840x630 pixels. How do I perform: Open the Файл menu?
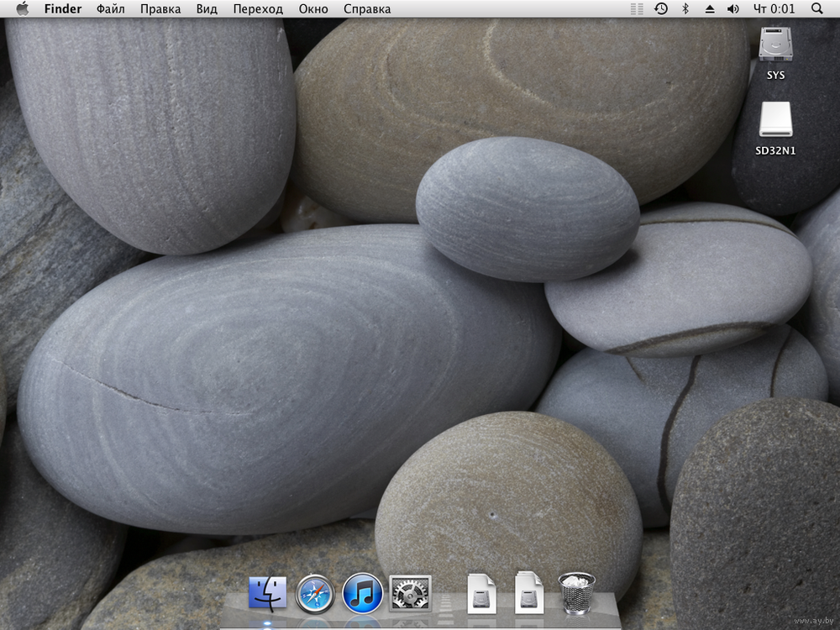click(x=110, y=8)
